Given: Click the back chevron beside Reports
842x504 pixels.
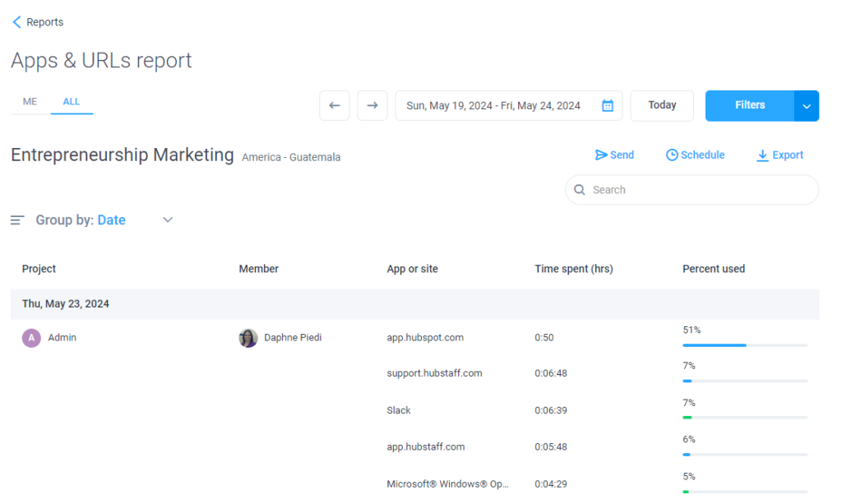Looking at the screenshot, I should [16, 21].
